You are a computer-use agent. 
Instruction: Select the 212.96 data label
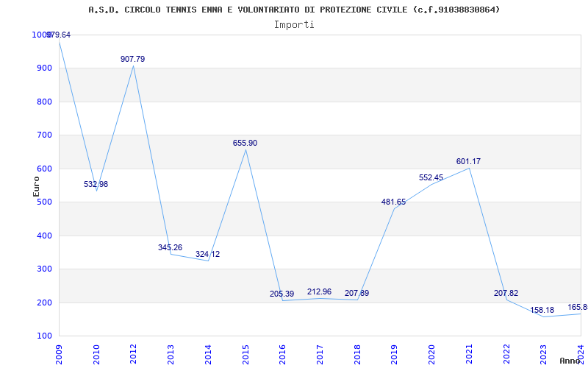point(319,291)
